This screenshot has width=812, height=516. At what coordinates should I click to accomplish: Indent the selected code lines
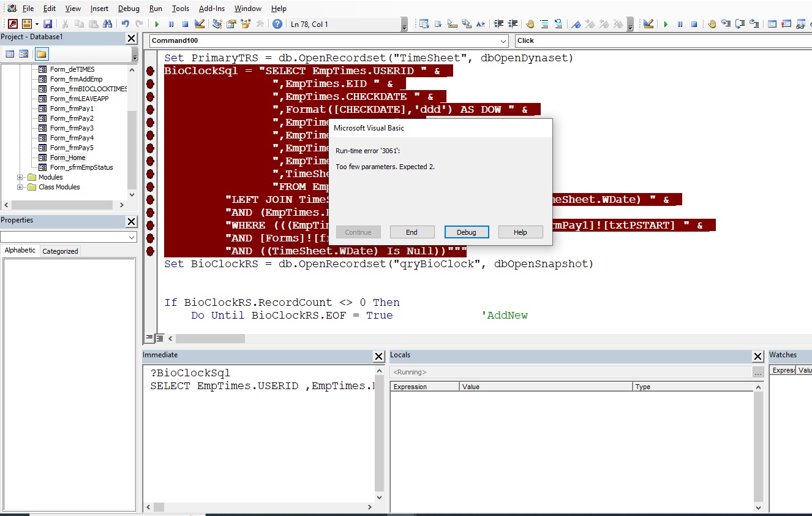point(498,24)
